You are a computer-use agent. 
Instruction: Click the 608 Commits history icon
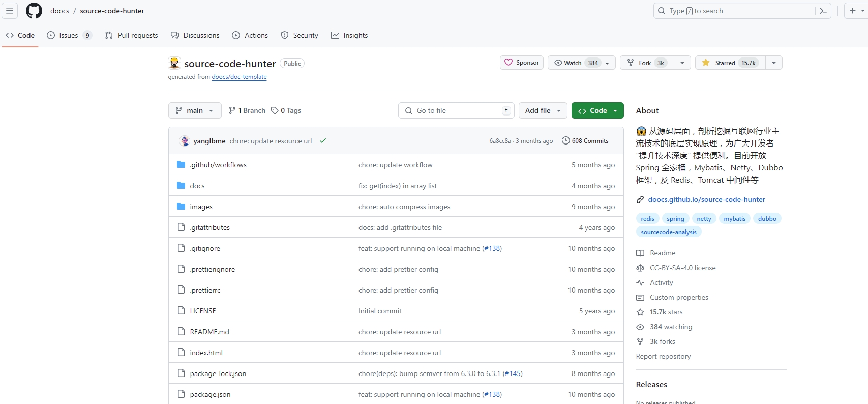(x=565, y=140)
